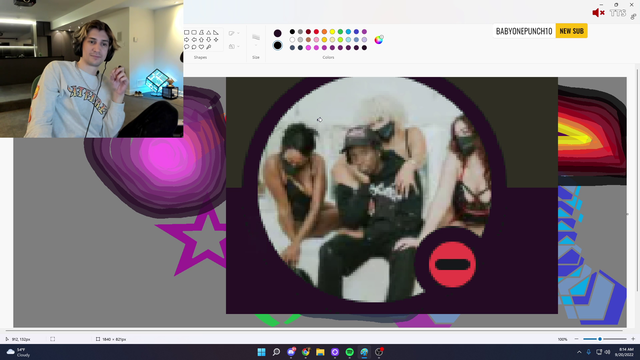
Task: Open taskbar Search
Action: pyautogui.click(x=276, y=352)
